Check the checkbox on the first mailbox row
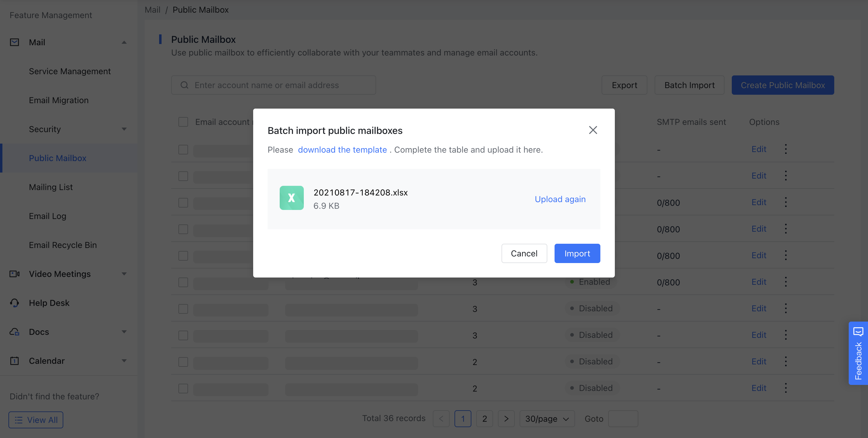Image resolution: width=868 pixels, height=438 pixels. coord(183,150)
